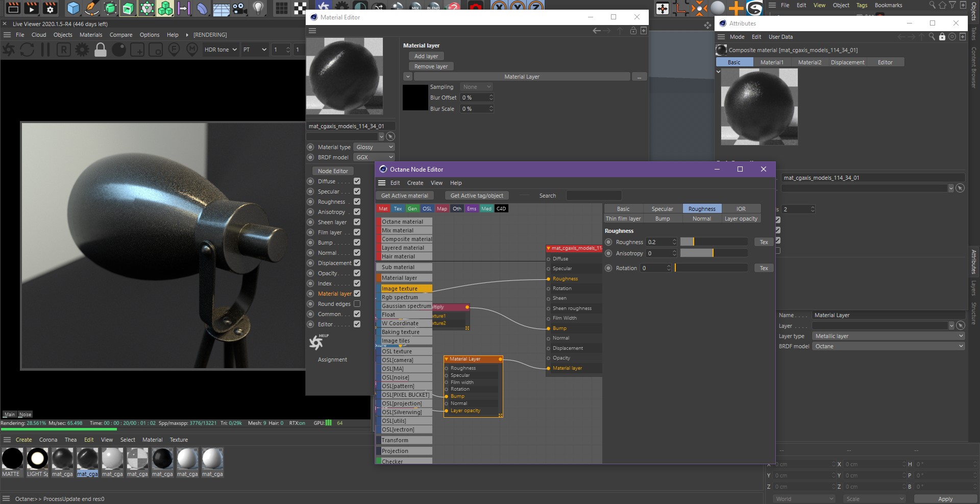
Task: Click the material picker M pin icon
Action: [x=192, y=50]
